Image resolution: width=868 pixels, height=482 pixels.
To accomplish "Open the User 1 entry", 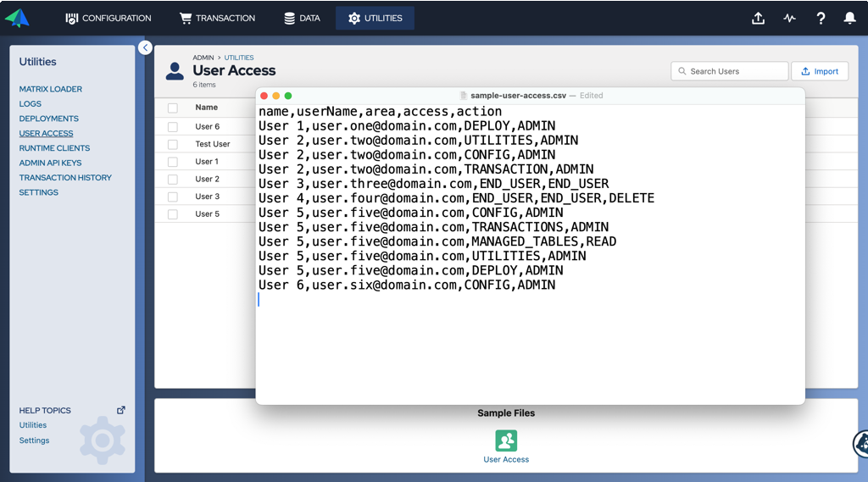I will point(207,162).
